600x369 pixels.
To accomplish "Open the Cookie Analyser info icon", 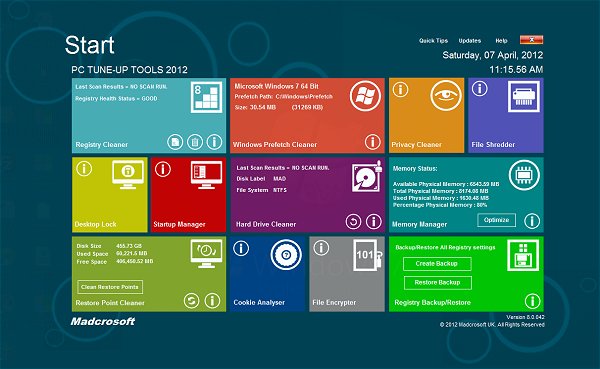I will 241,248.
